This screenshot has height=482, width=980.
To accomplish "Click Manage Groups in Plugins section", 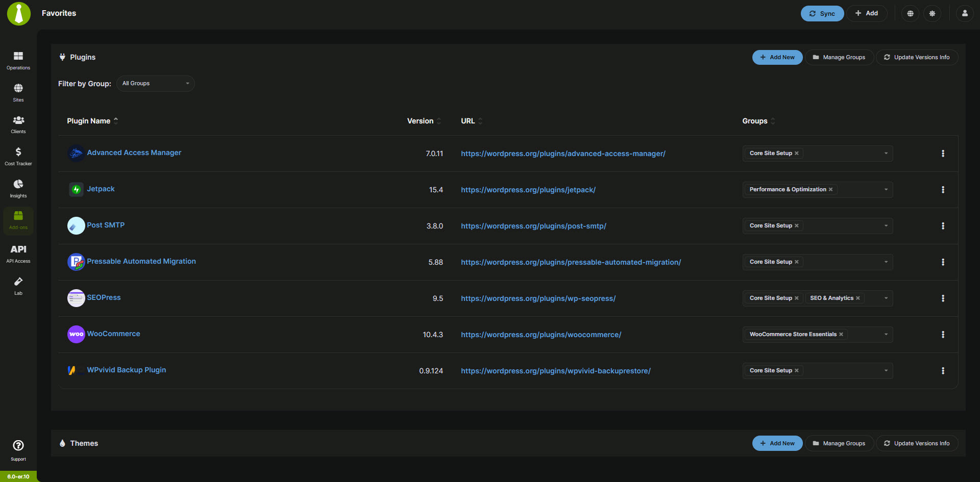I will click(x=839, y=57).
